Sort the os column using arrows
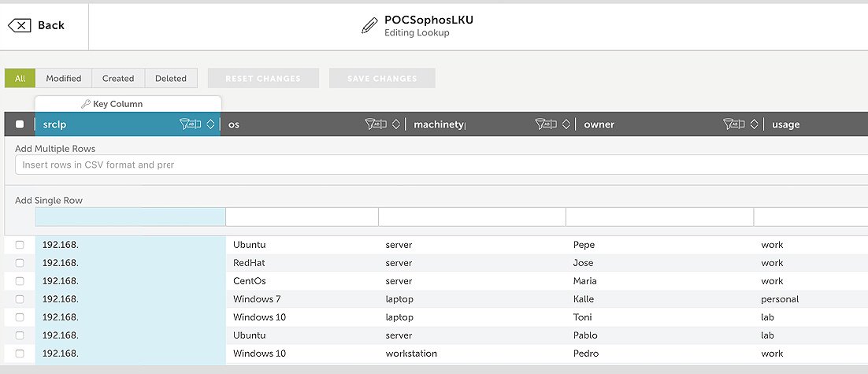The image size is (868, 374). [x=396, y=124]
